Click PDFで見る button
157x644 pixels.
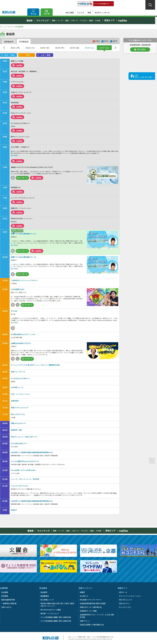coord(140,49)
